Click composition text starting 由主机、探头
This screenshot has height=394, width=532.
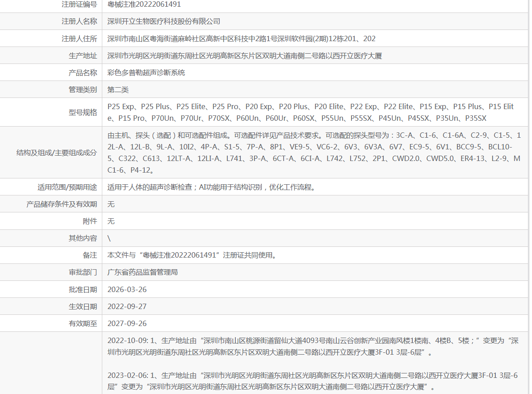pos(314,153)
